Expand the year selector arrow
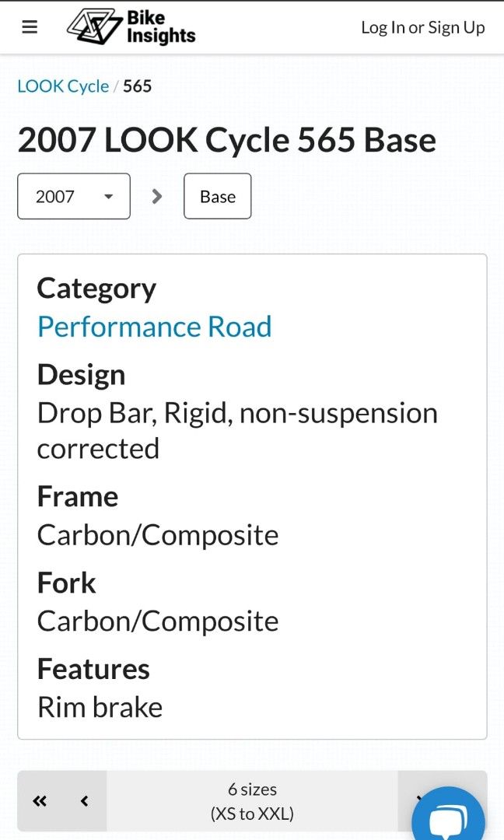The width and height of the screenshot is (504, 840). coord(107,196)
